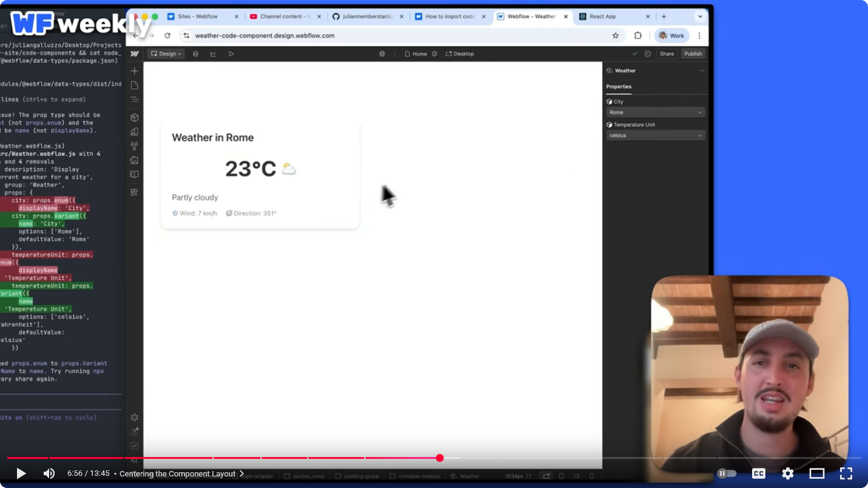
Task: Open the Desktop breakpoint selector
Action: coord(459,54)
